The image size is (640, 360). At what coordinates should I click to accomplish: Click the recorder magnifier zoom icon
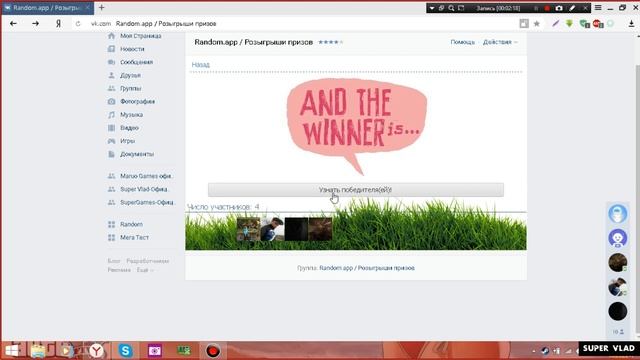click(x=451, y=8)
